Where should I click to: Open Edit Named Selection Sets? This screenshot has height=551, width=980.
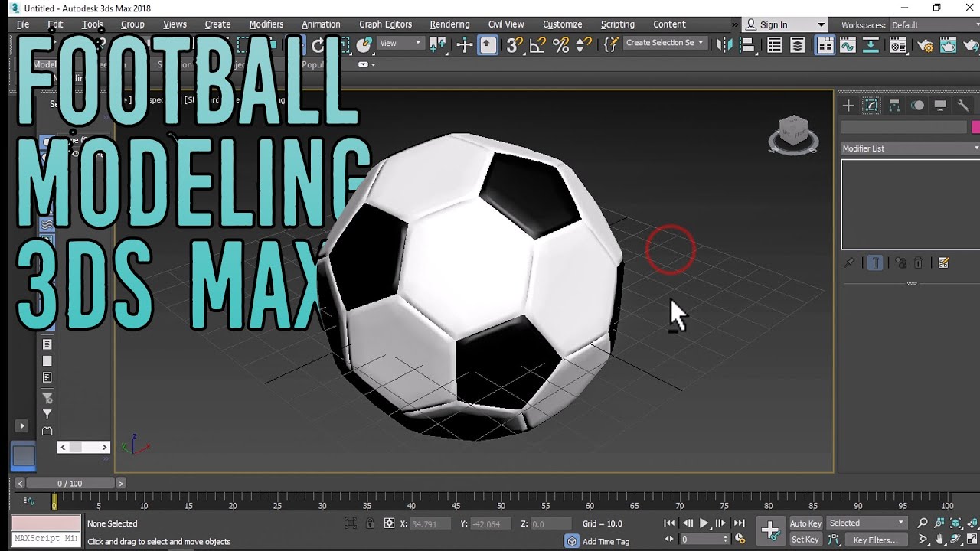point(610,45)
